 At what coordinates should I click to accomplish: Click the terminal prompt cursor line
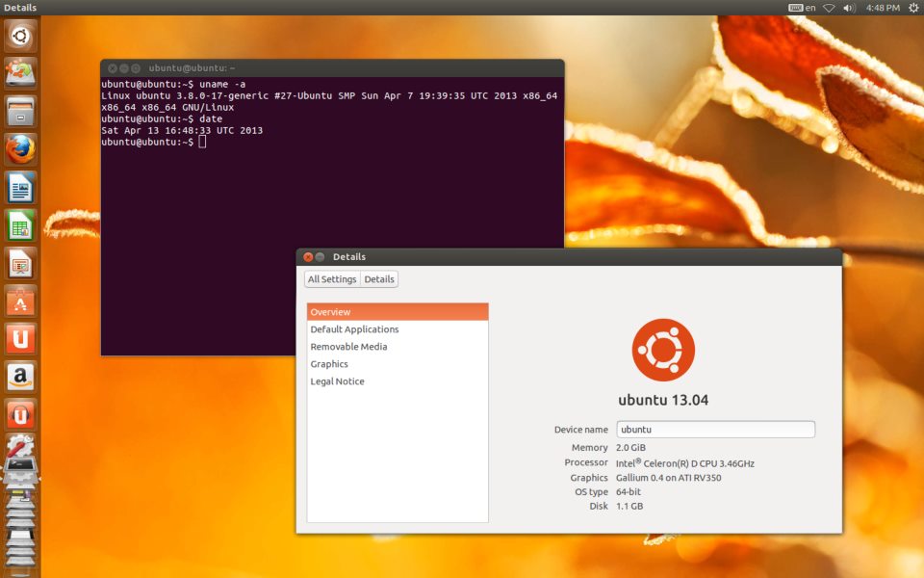coord(153,143)
